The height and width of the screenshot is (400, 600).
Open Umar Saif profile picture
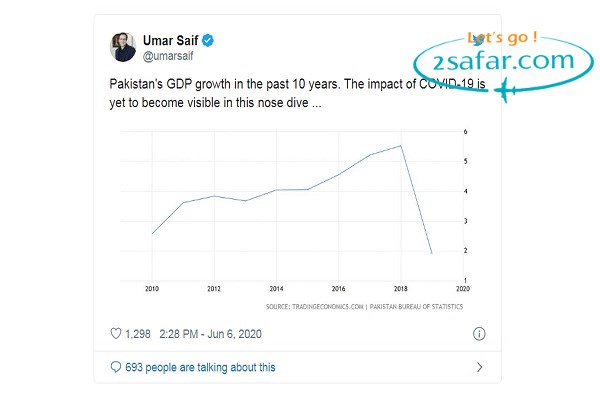click(x=123, y=47)
